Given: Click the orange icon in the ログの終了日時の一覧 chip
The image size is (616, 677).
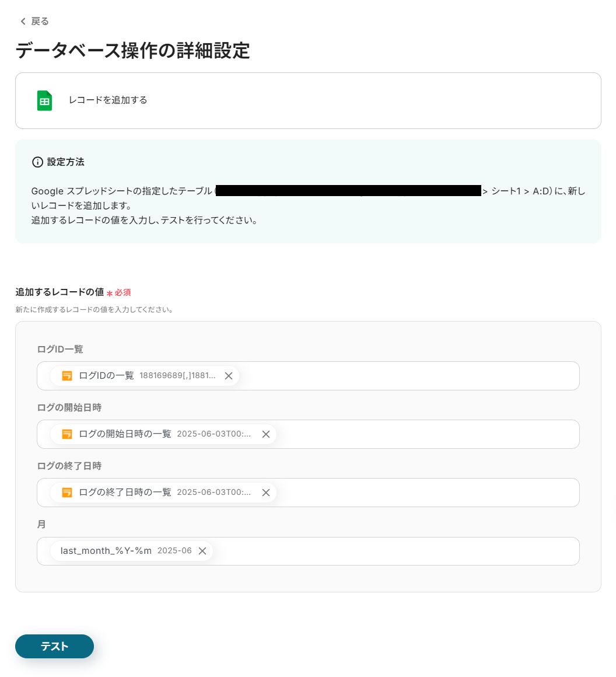Looking at the screenshot, I should tap(67, 493).
